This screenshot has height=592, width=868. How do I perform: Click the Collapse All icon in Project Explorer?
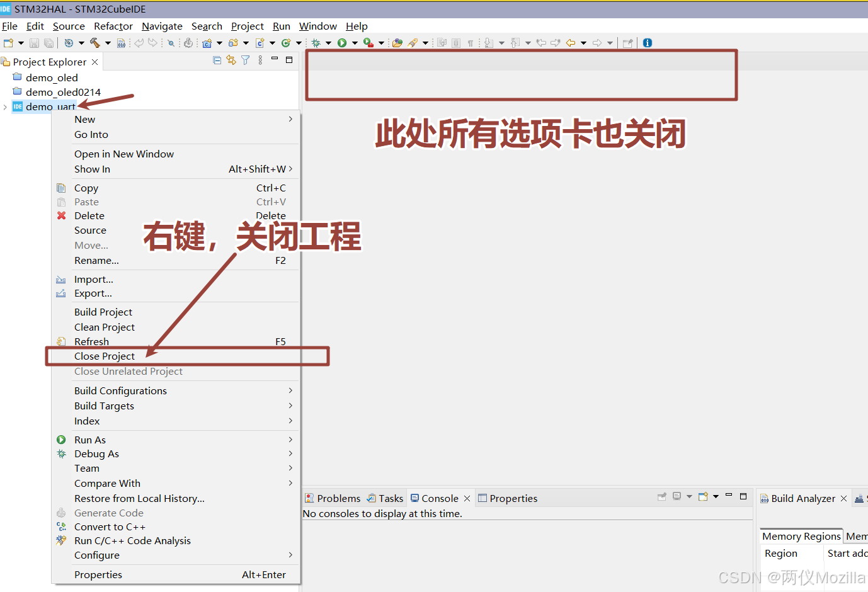click(x=217, y=60)
